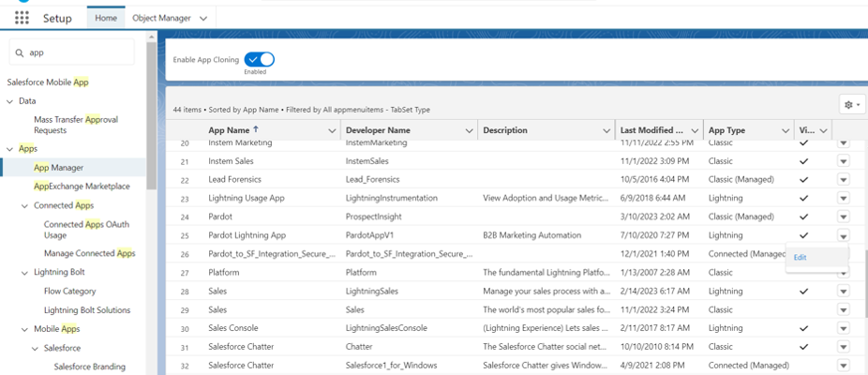Open row actions for LightningSales app
The width and height of the screenshot is (868, 375).
pos(843,291)
